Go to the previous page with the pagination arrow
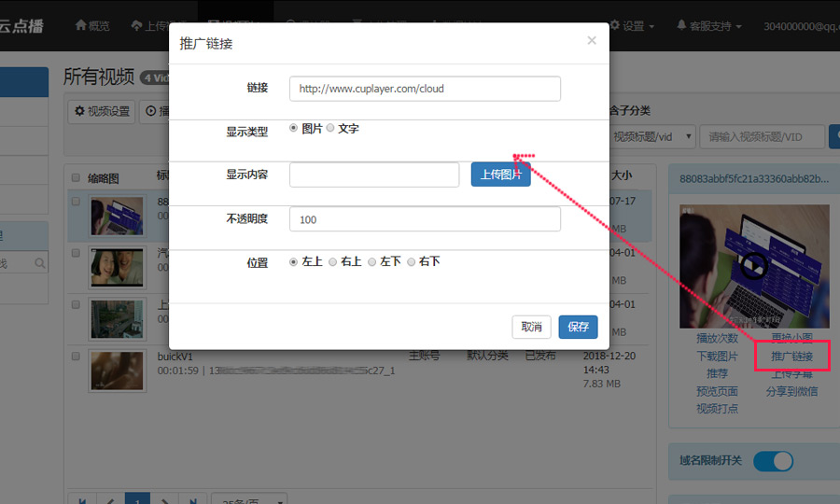 pos(111,502)
